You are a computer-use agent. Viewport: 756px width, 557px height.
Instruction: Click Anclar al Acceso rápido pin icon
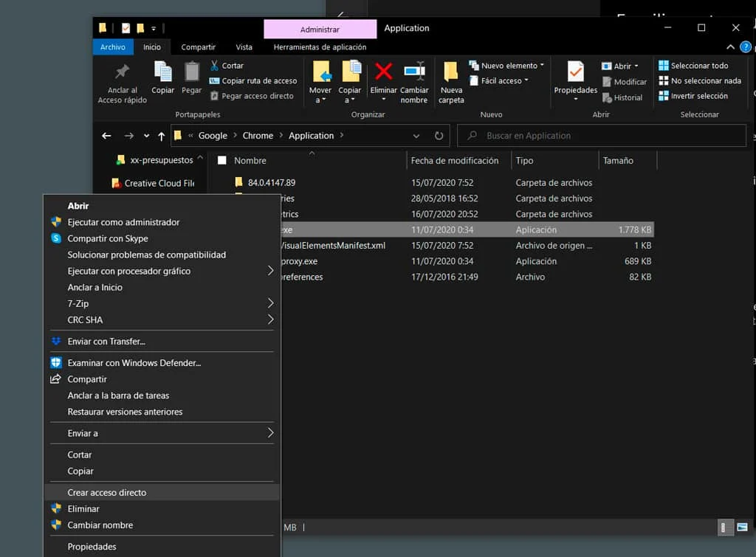pyautogui.click(x=123, y=72)
